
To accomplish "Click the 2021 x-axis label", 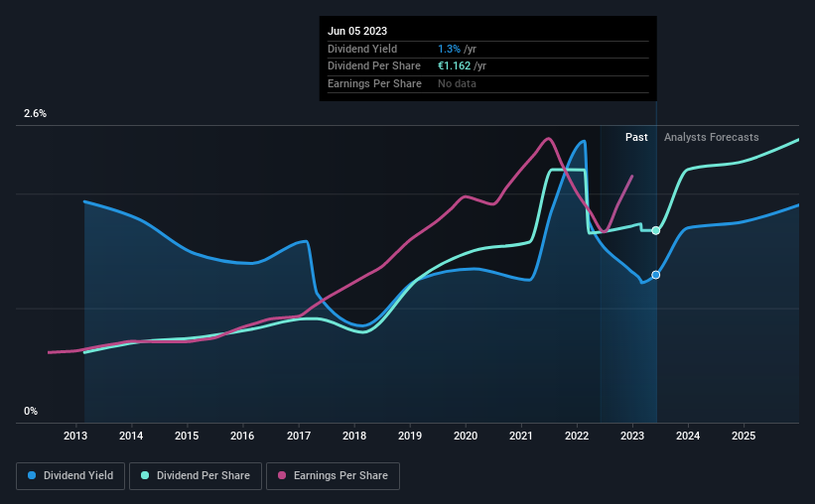I will tap(521, 436).
